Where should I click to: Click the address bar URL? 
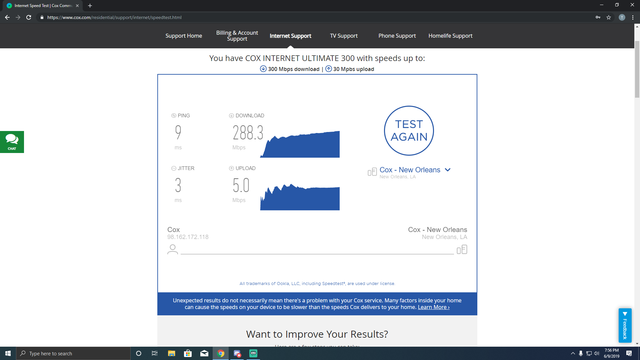pos(114,18)
